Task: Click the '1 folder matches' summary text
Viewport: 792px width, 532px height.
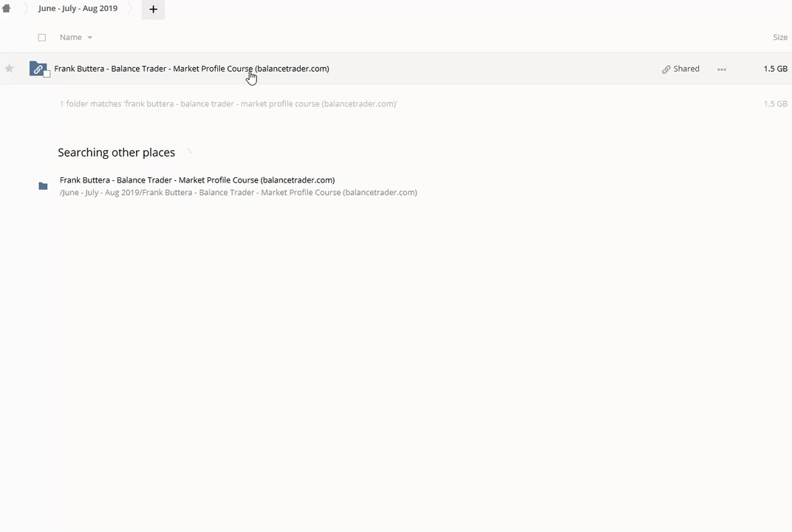Action: (x=228, y=104)
